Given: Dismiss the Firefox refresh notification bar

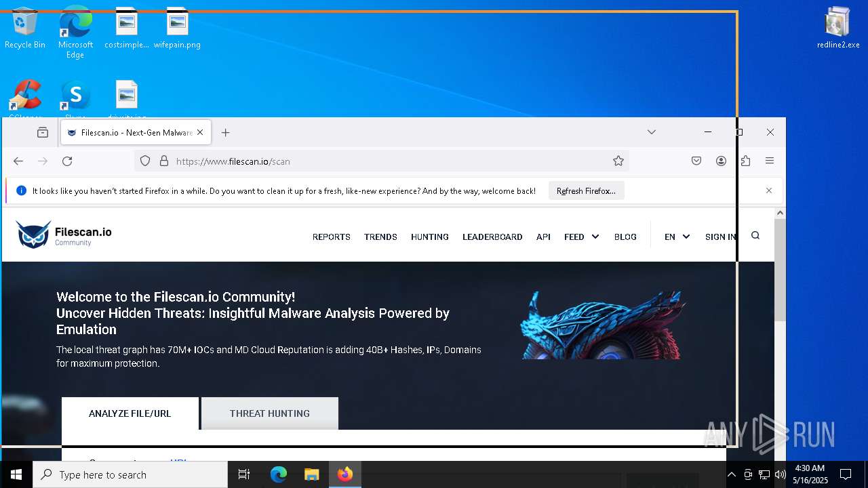Looking at the screenshot, I should click(x=769, y=190).
